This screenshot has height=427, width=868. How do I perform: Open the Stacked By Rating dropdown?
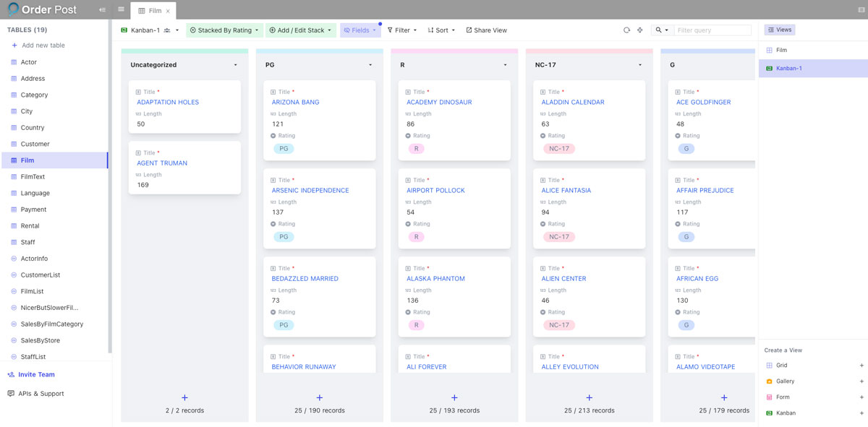(224, 30)
